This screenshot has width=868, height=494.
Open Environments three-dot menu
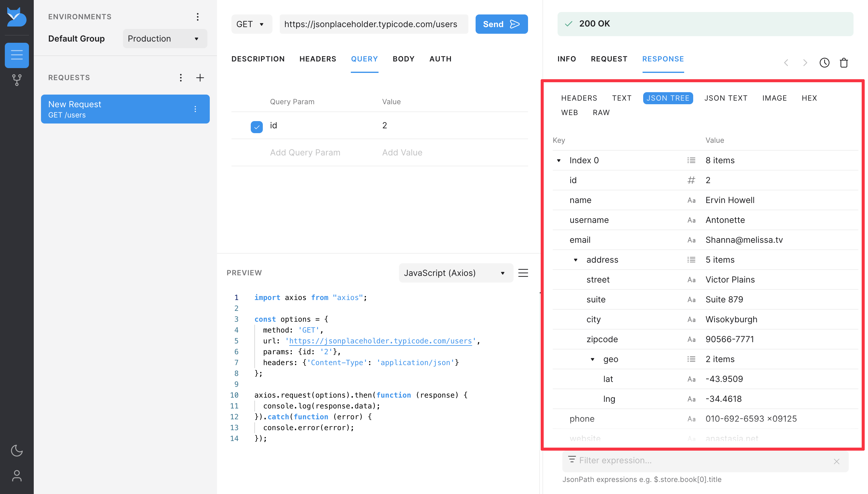(x=198, y=17)
